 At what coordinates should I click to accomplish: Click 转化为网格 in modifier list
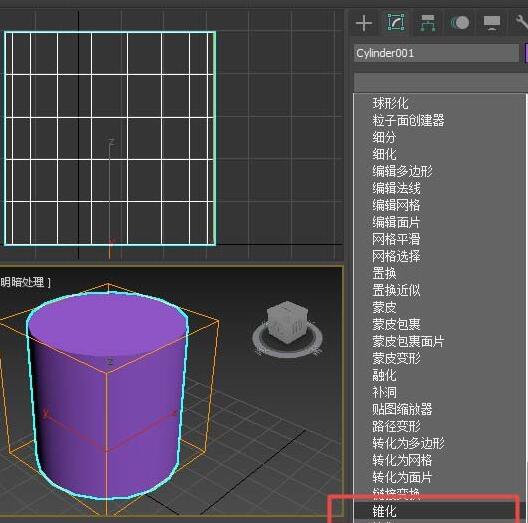(402, 460)
